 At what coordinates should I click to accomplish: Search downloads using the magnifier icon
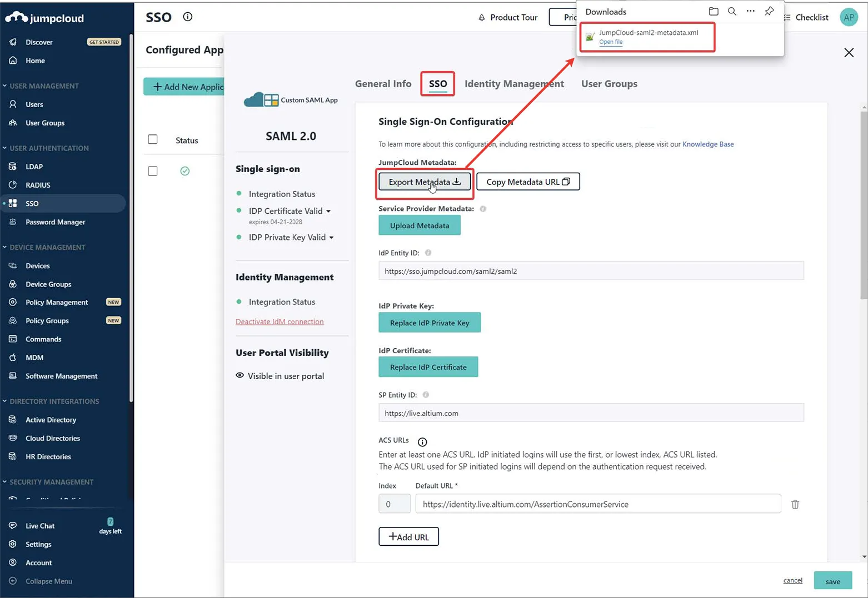coord(732,11)
